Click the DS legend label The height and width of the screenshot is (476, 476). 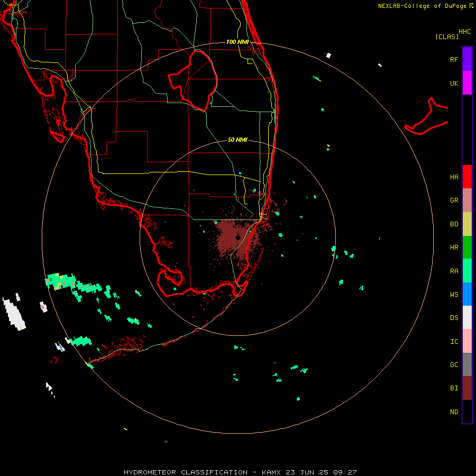454,318
